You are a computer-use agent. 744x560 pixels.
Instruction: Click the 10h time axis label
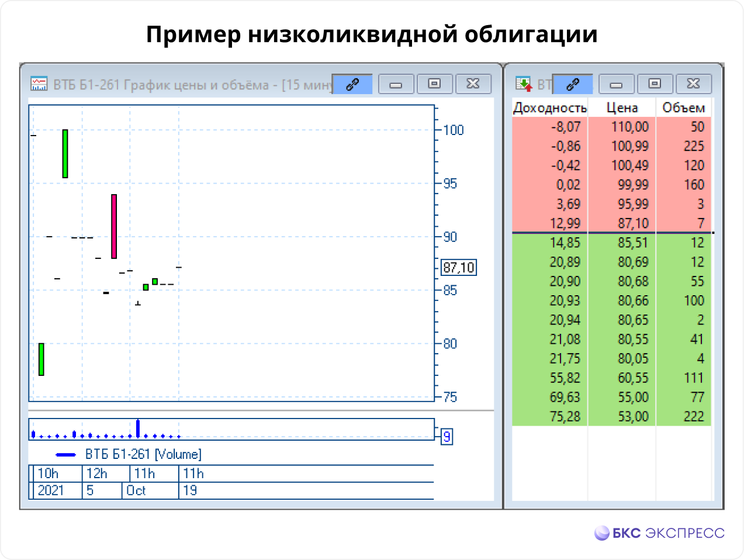[x=48, y=473]
